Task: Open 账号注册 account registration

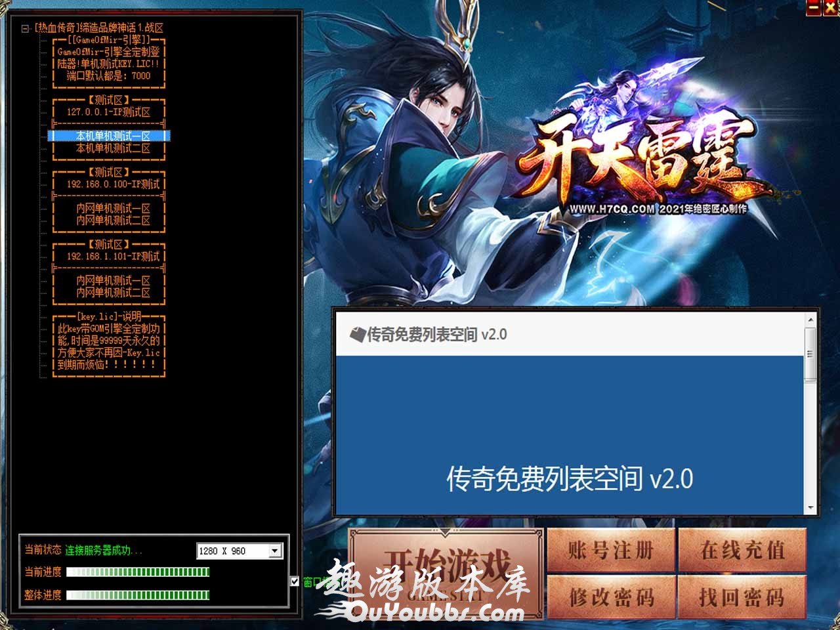Action: click(x=610, y=550)
